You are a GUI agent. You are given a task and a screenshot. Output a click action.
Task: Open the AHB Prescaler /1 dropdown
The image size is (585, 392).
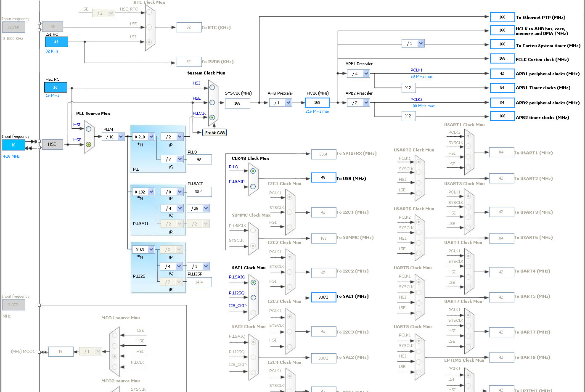289,103
